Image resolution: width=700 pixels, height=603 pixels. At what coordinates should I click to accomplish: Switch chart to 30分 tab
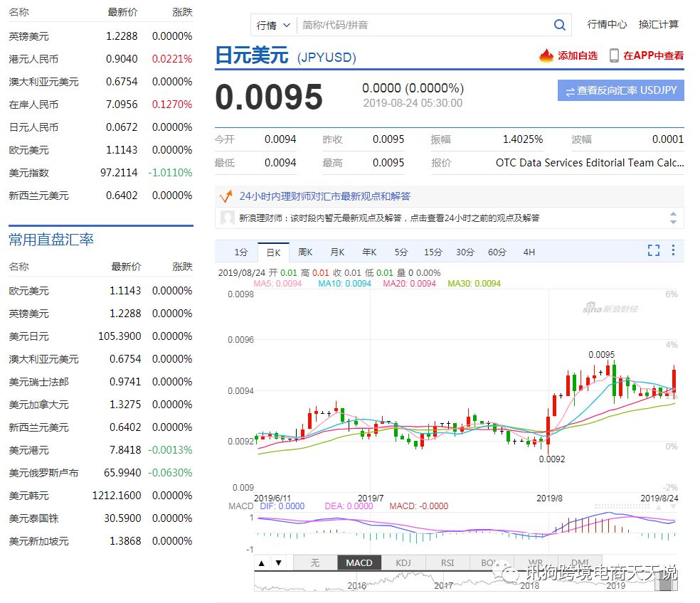[x=465, y=252]
